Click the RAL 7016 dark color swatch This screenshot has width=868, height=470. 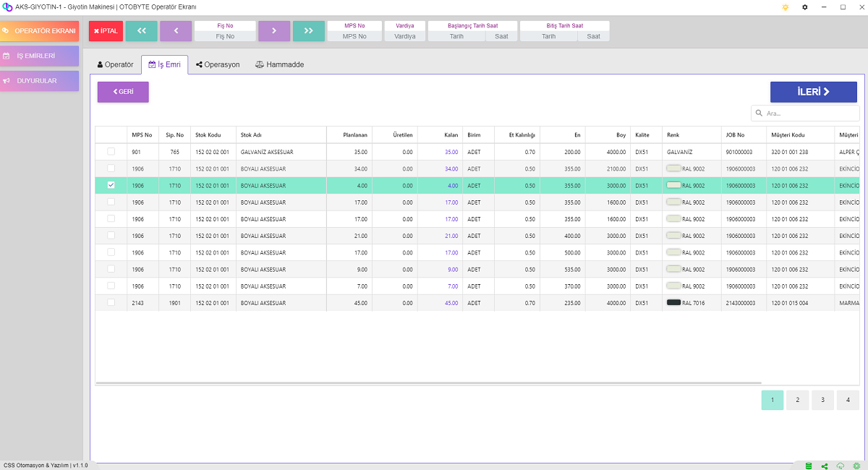(673, 302)
